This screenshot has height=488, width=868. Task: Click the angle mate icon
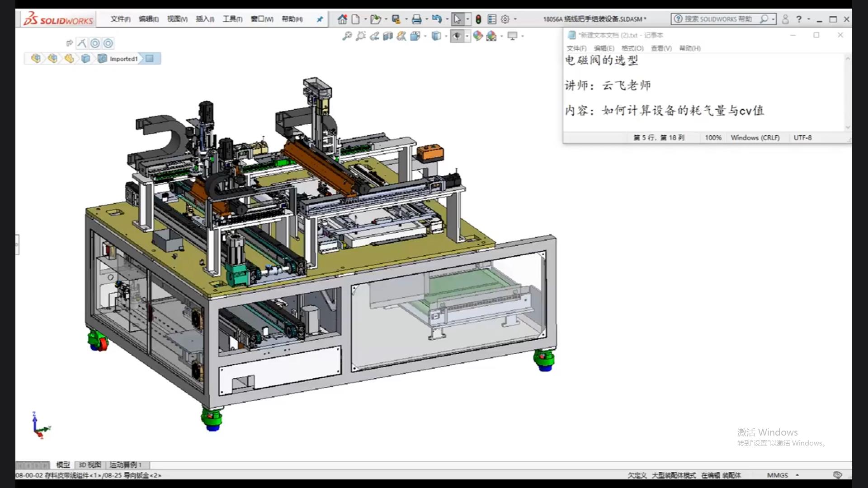82,43
